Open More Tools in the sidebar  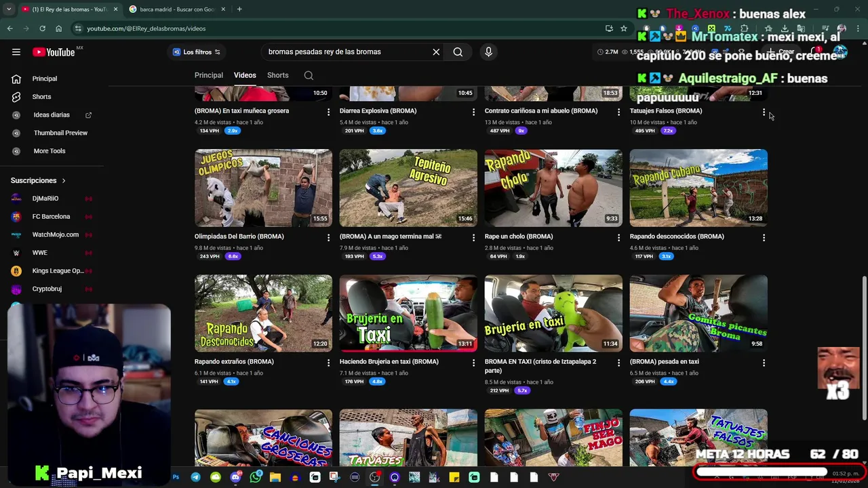[x=49, y=151]
